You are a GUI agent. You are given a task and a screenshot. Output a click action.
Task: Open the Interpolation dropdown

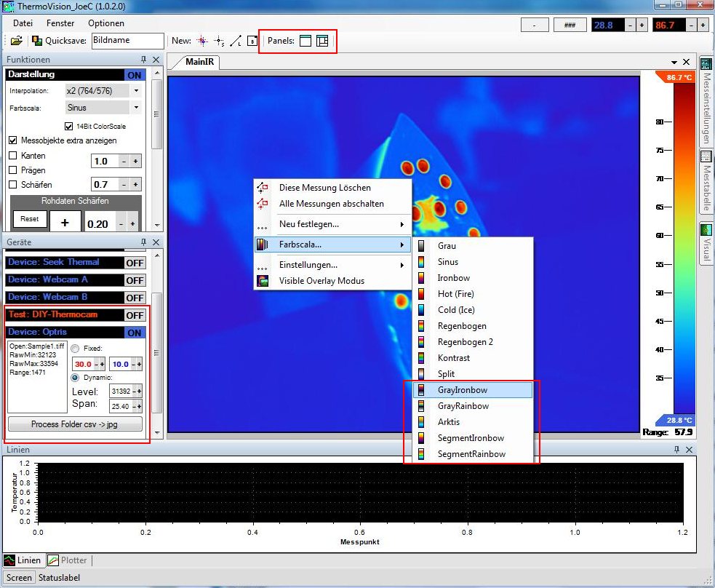[x=136, y=91]
